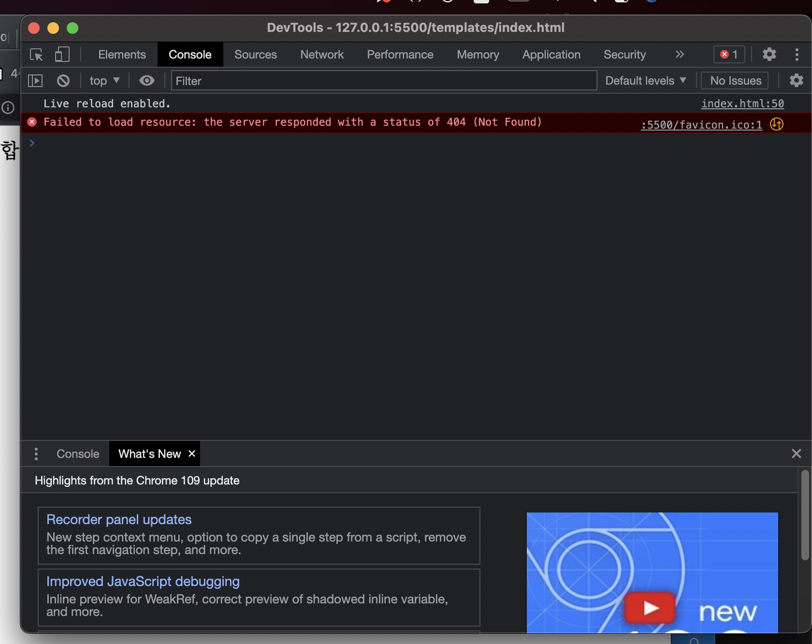Close the What's New tab
812x644 pixels.
pyautogui.click(x=192, y=454)
